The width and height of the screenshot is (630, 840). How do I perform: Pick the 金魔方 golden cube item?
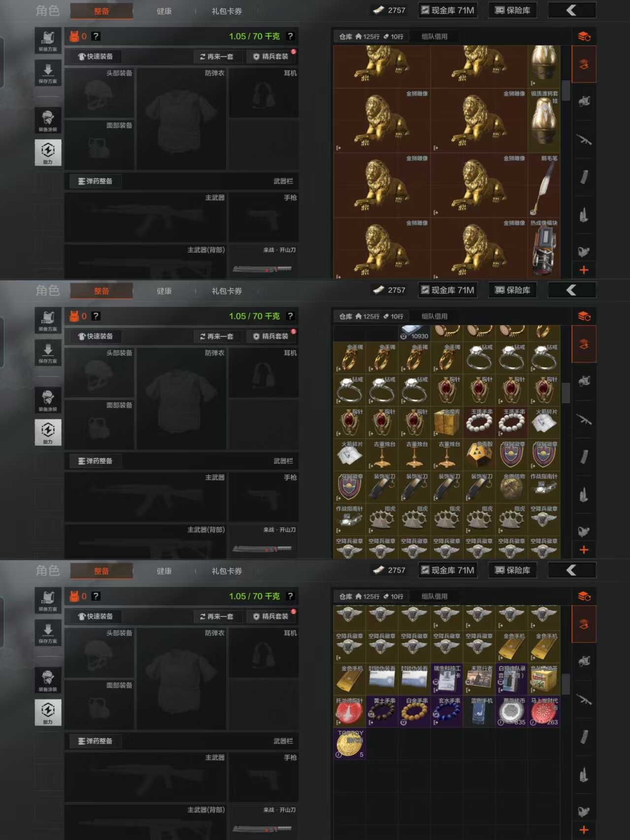447,422
